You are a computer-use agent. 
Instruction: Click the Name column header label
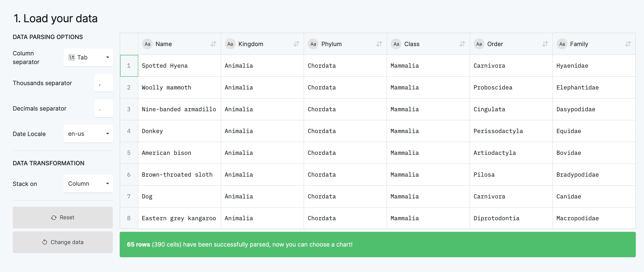click(x=163, y=44)
